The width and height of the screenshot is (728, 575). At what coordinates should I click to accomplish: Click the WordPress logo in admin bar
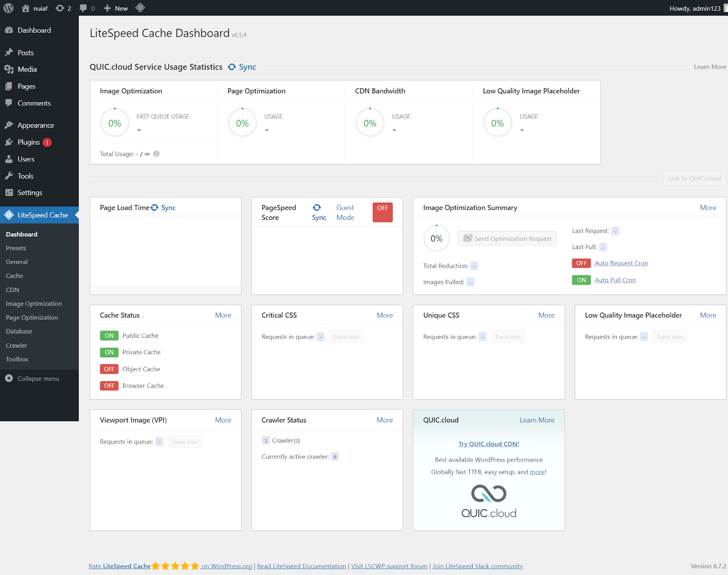click(x=9, y=8)
